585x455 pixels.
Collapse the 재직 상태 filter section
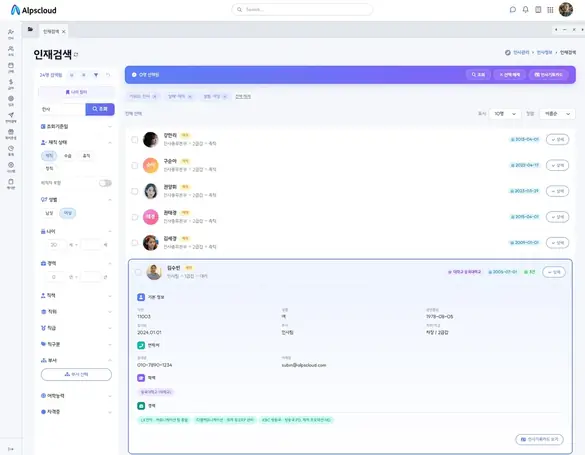point(76,142)
